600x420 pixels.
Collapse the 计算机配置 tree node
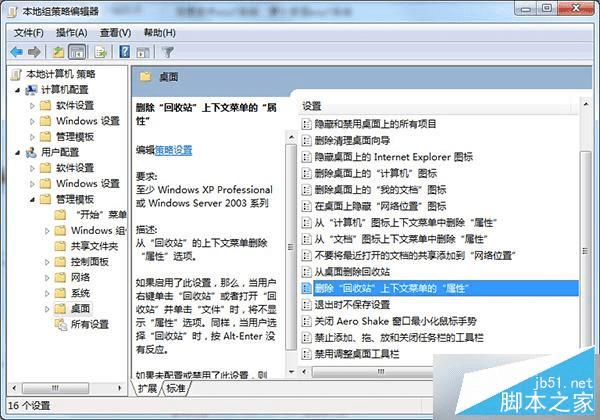[18, 90]
